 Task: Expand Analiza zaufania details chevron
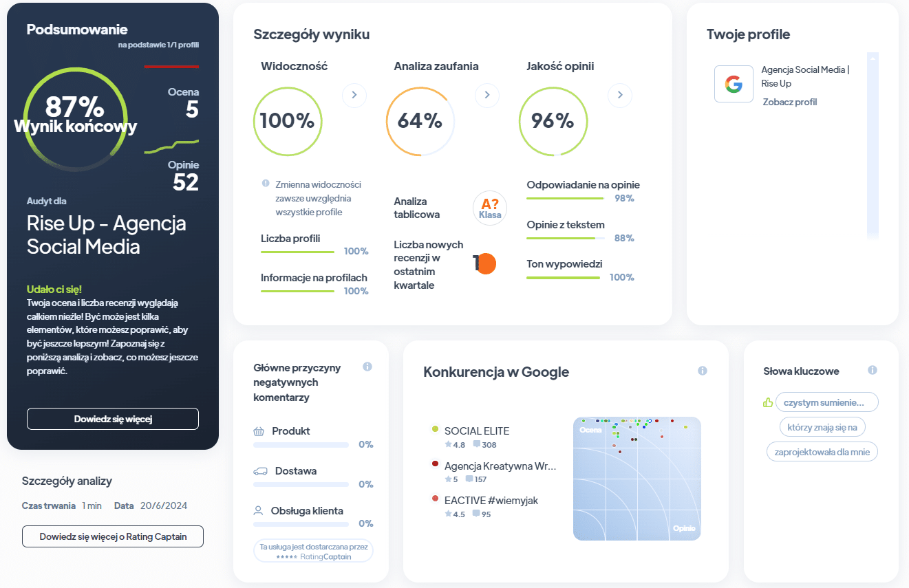point(487,95)
